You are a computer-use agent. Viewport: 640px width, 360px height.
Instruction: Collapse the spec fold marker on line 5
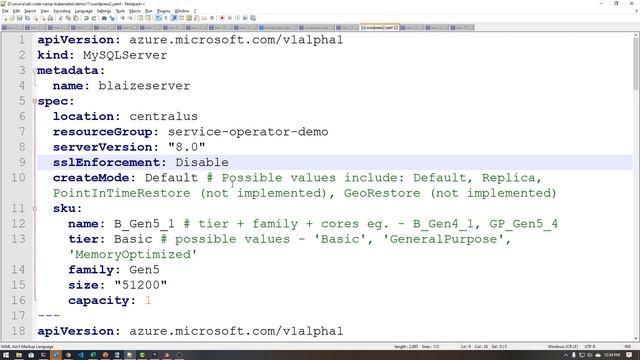pos(35,101)
